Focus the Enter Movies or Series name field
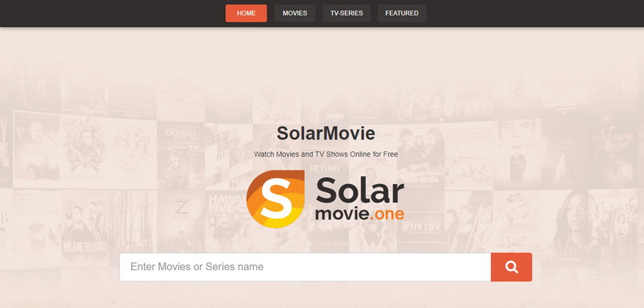644x308 pixels. point(305,267)
